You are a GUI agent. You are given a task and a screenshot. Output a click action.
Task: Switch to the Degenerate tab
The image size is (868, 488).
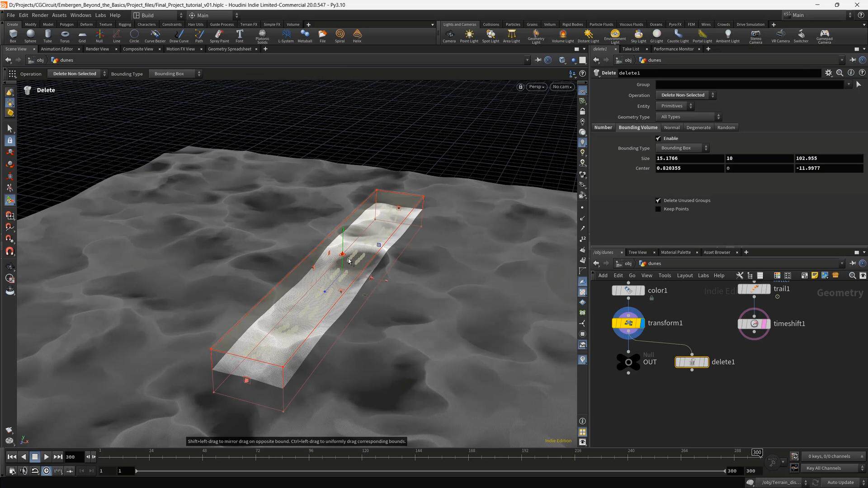(x=698, y=127)
